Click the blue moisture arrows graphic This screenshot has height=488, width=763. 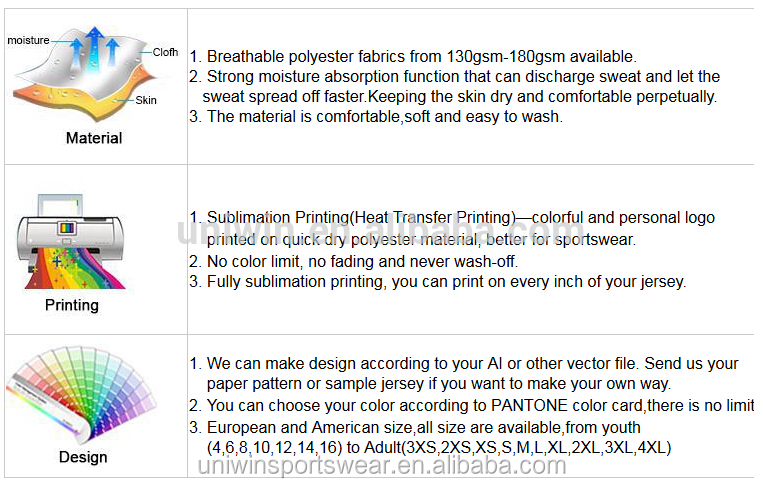[x=94, y=47]
